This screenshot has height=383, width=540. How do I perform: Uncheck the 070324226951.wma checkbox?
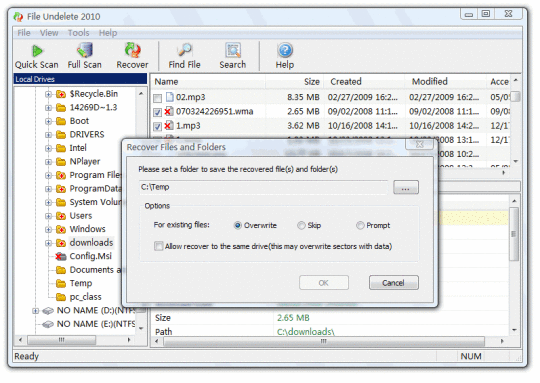(x=157, y=112)
